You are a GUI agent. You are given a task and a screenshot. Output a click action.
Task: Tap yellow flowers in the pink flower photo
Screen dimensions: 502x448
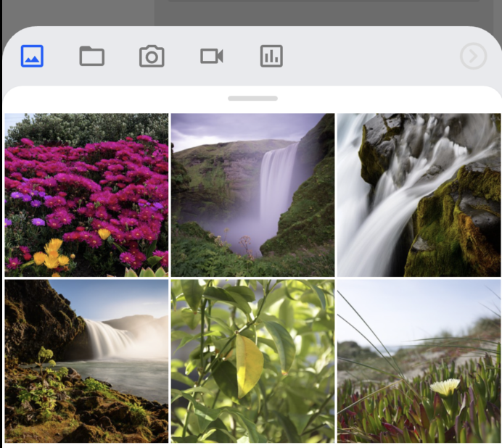(x=52, y=254)
